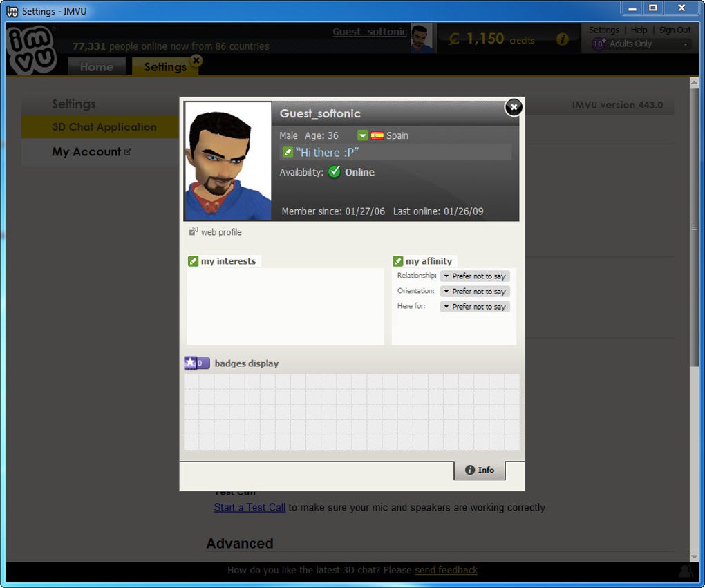Open the Relationship dropdown

(x=475, y=276)
